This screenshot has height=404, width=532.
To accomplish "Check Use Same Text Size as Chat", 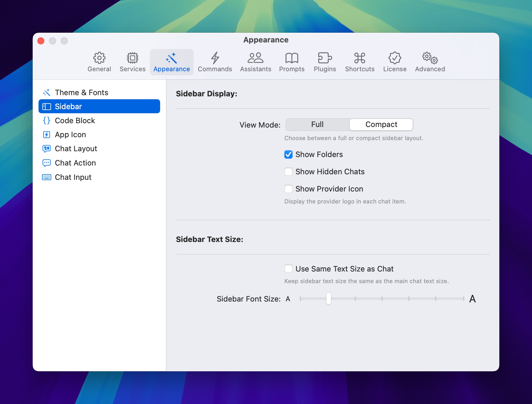I will 288,269.
